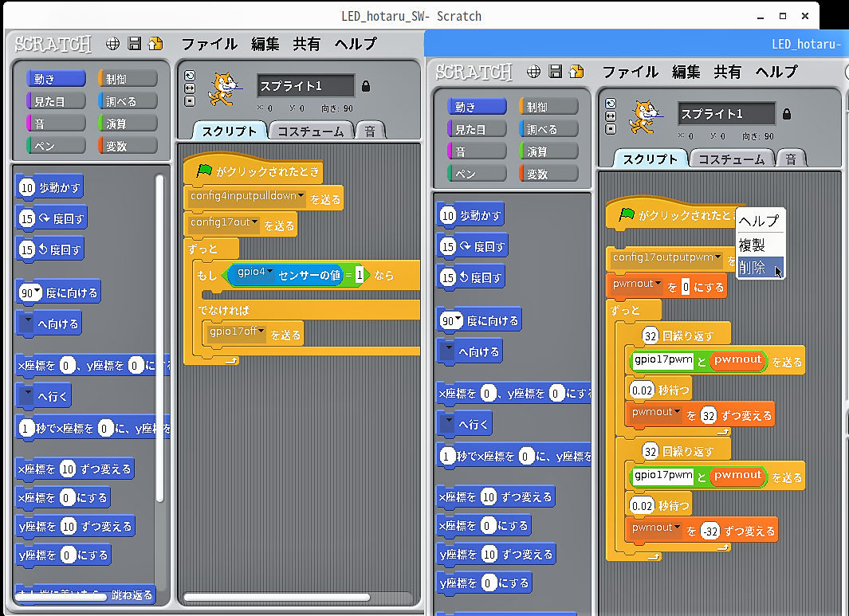849x616 pixels.
Task: Click the horizontal scrollbar under left script area
Action: point(277,598)
